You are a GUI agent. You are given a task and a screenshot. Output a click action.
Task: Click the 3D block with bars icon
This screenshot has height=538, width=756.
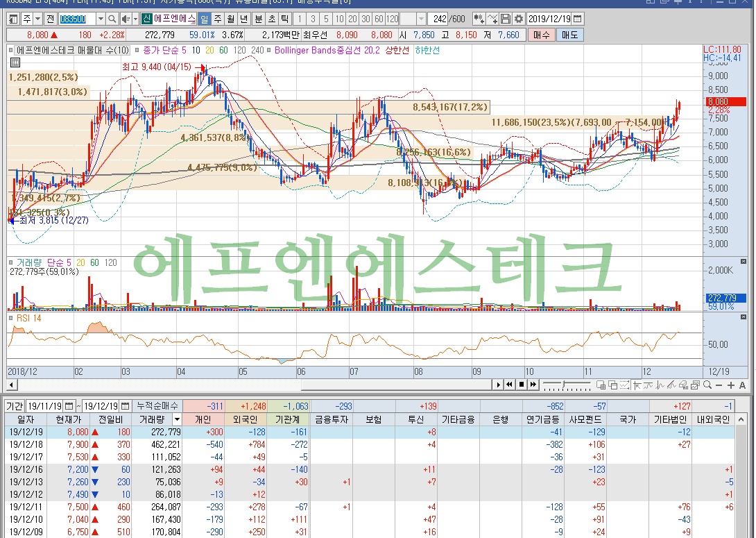click(683, 385)
